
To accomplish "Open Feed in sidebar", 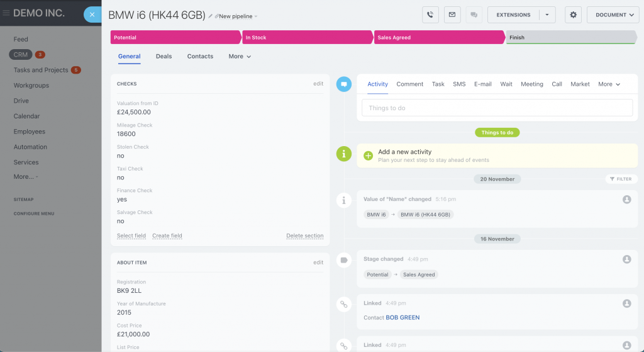I will 21,39.
